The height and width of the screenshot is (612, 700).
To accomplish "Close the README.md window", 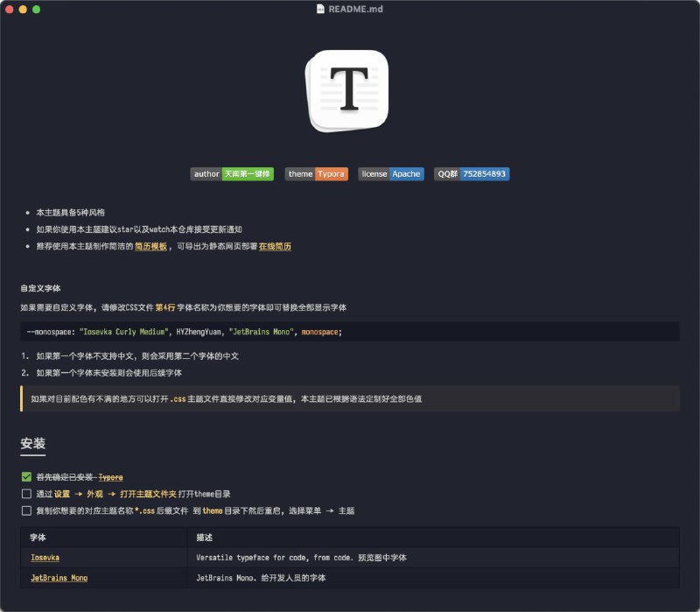I will pos(10,10).
